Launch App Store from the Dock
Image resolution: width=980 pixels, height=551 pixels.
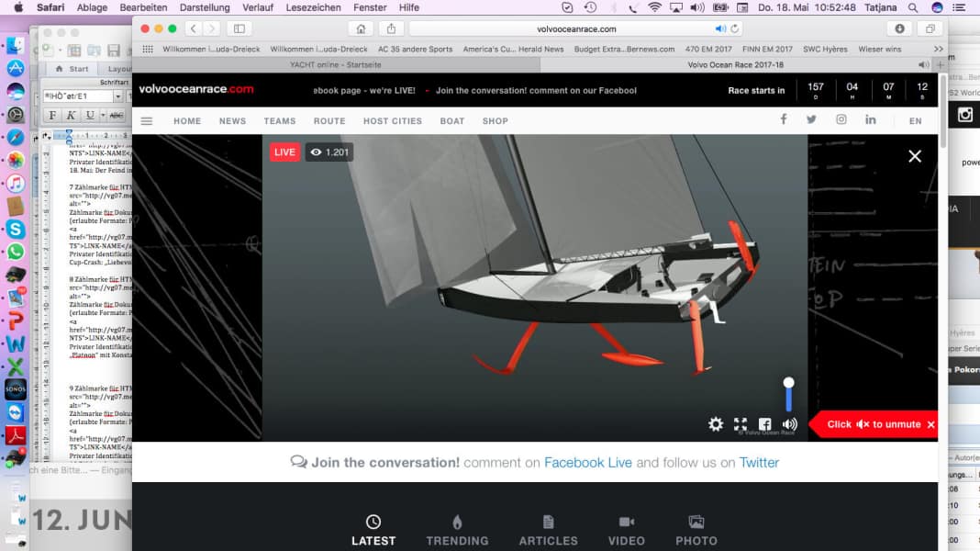(x=15, y=68)
